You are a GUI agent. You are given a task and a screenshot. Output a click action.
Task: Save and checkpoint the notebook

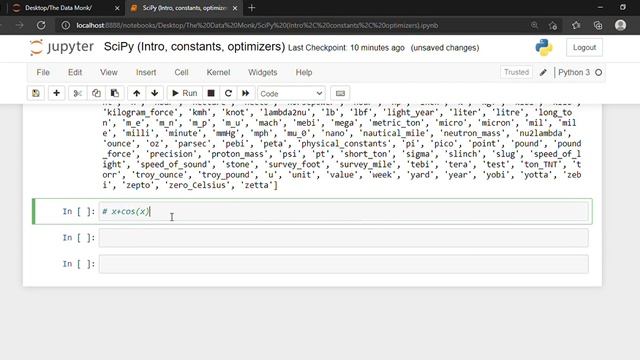click(36, 93)
